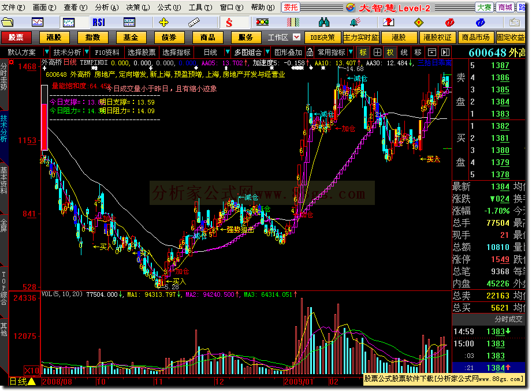Select the yellow crosshair move icon

point(163,23)
